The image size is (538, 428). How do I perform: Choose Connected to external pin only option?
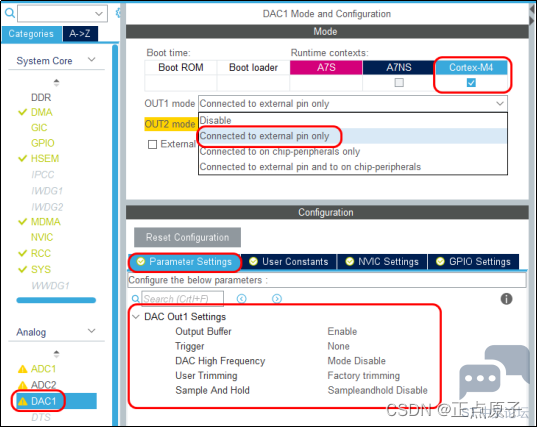click(353, 136)
